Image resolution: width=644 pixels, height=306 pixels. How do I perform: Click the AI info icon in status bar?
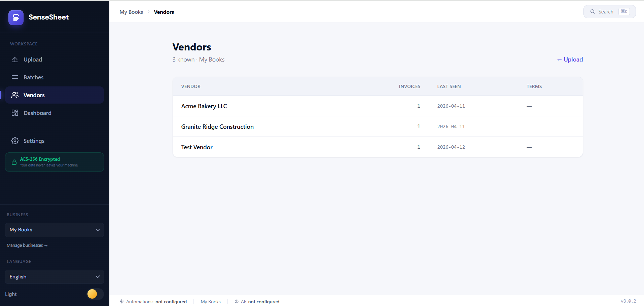tap(236, 301)
